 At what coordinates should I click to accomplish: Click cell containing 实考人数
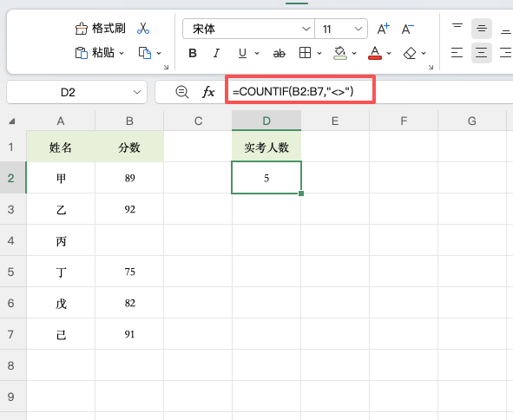pos(266,147)
